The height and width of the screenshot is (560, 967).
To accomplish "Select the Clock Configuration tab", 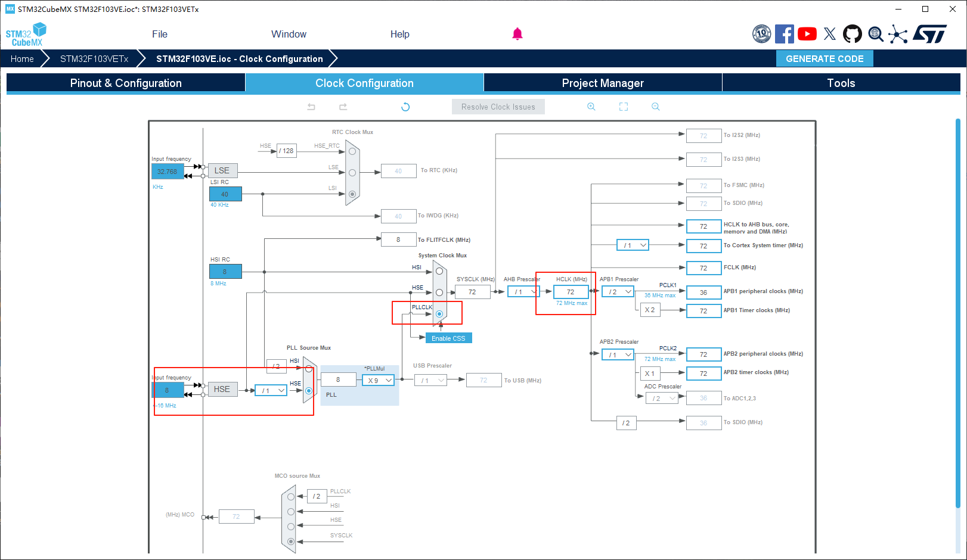I will [364, 83].
